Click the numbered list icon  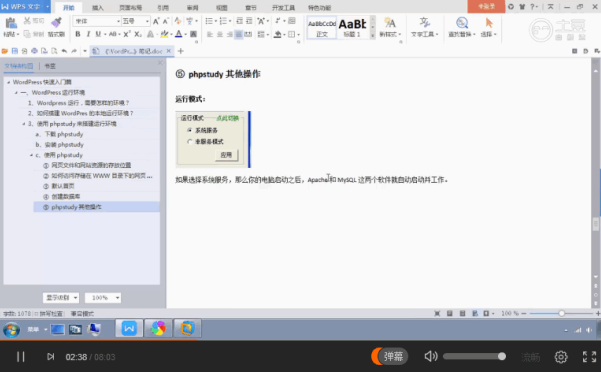click(x=223, y=21)
